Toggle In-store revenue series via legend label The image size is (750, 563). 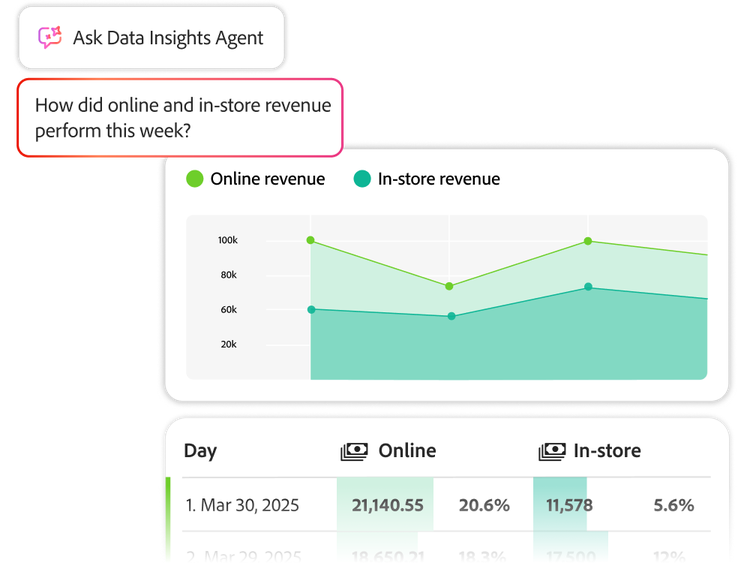coord(438,179)
